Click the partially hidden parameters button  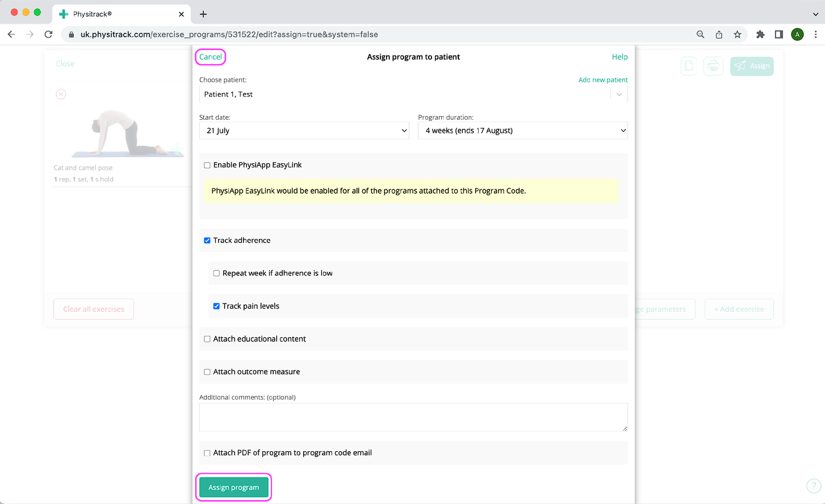pos(665,309)
